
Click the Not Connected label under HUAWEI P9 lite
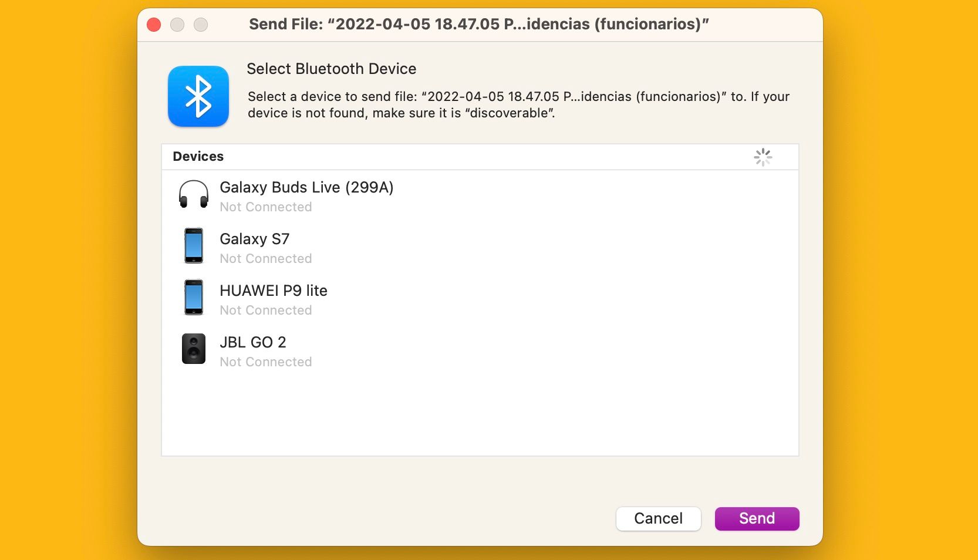[x=265, y=311]
